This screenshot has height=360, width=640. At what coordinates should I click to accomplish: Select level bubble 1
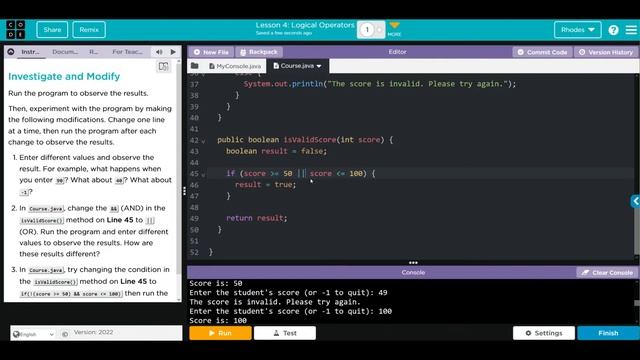coord(367,30)
